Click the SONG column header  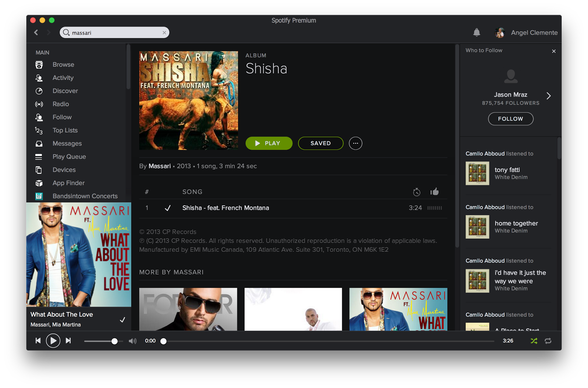(x=192, y=192)
